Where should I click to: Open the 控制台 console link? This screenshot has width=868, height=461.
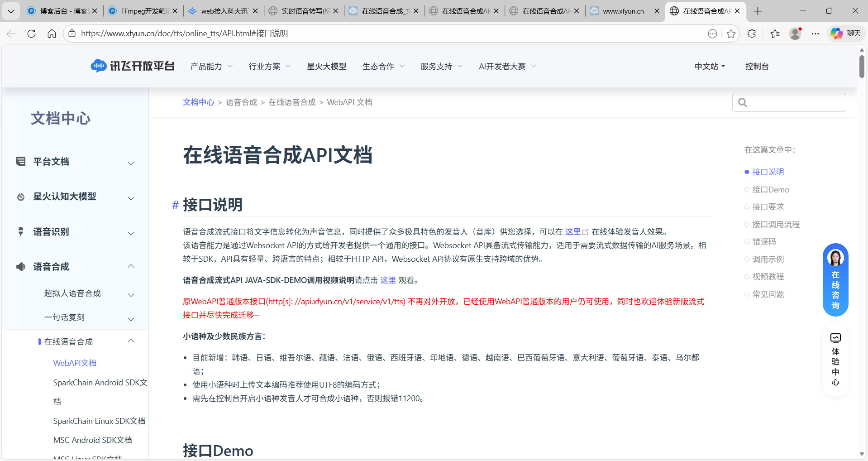tap(757, 66)
